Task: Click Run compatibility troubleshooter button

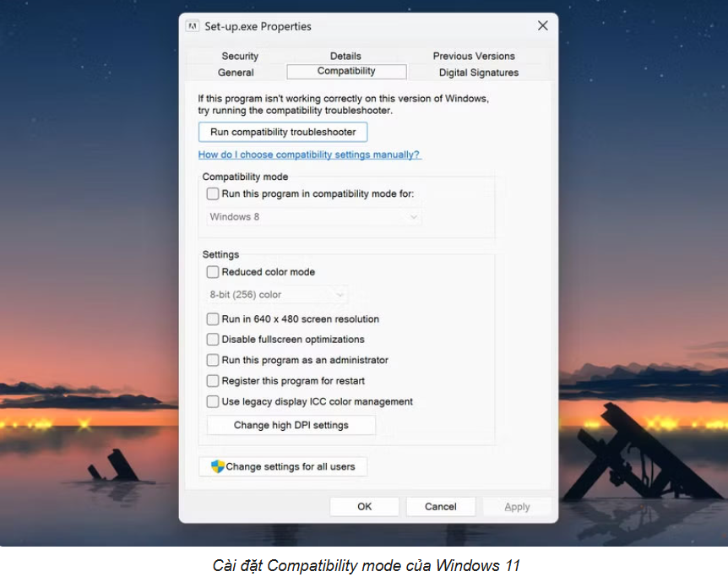Action: 283,133
